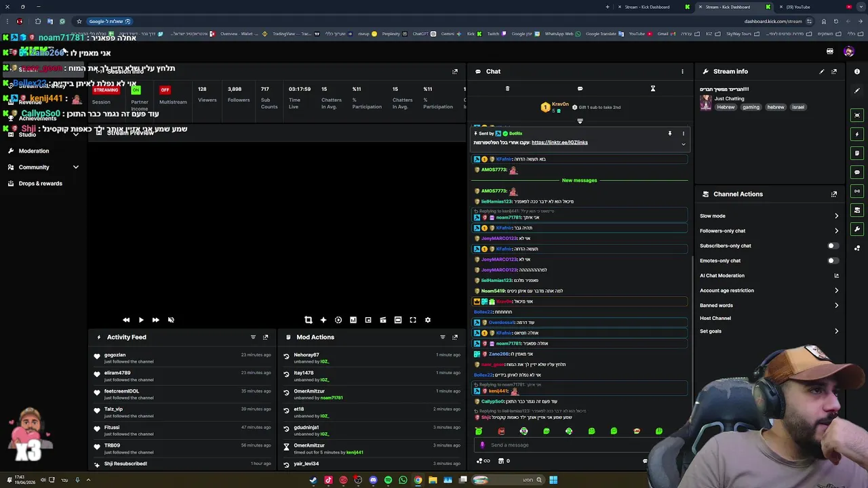
Task: Open Host Channel action
Action: point(715,318)
